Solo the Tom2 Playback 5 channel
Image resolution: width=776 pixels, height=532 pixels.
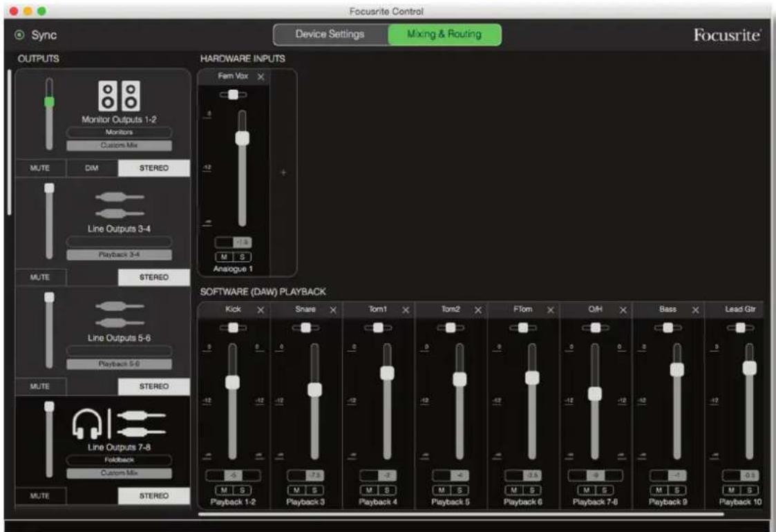(460, 490)
